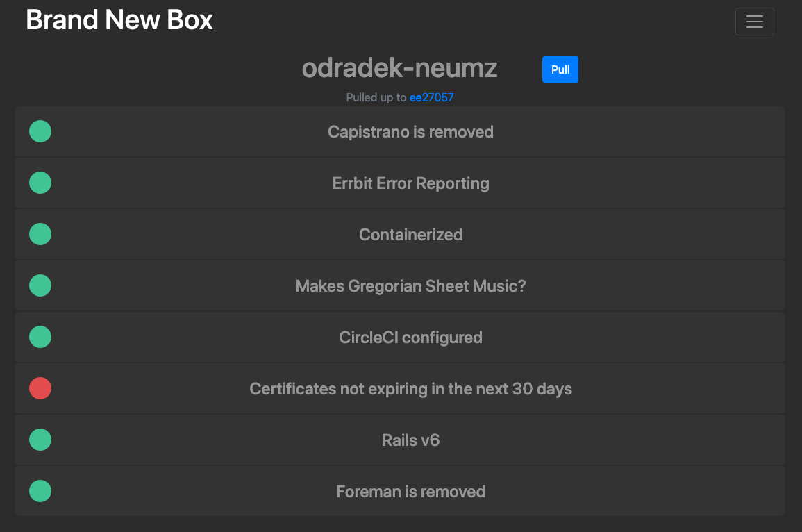802x532 pixels.
Task: Select 'Certificates not expiring in the next 30 days'
Action: coord(410,389)
